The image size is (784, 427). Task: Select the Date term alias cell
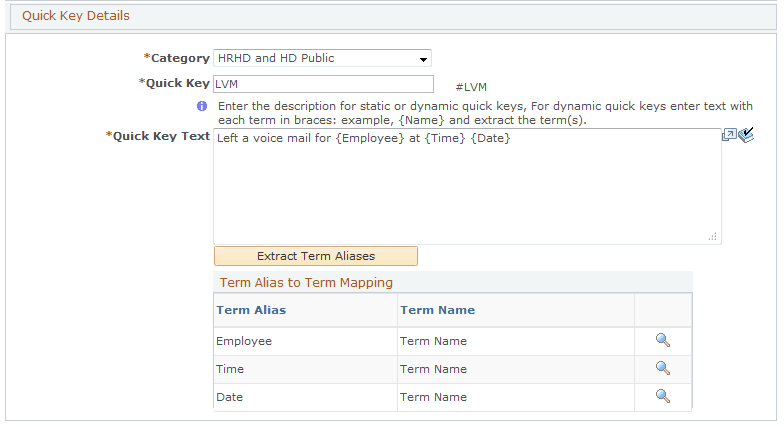pos(306,397)
